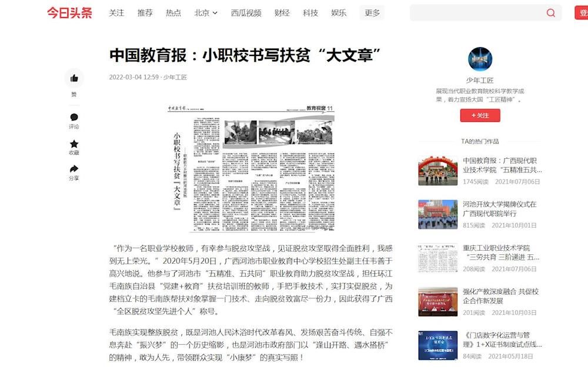Viewport: 588px width, 369px height.
Task: Select the 科技 channel tab
Action: click(310, 13)
